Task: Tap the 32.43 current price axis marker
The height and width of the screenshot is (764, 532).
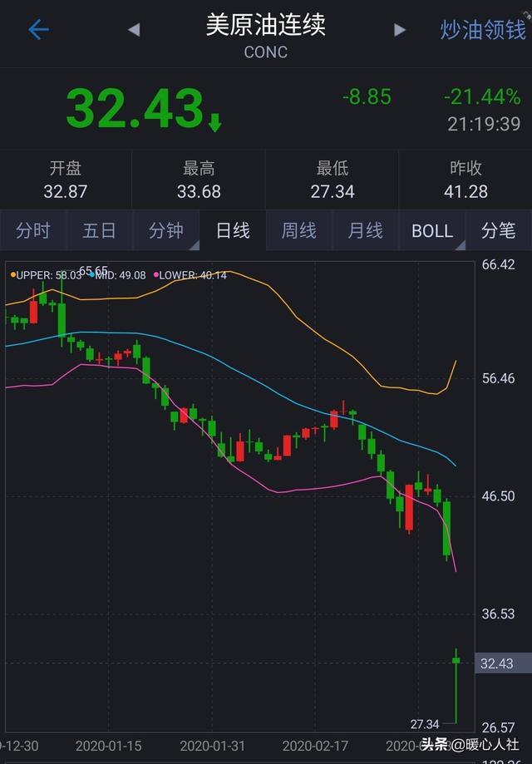Action: click(x=497, y=663)
